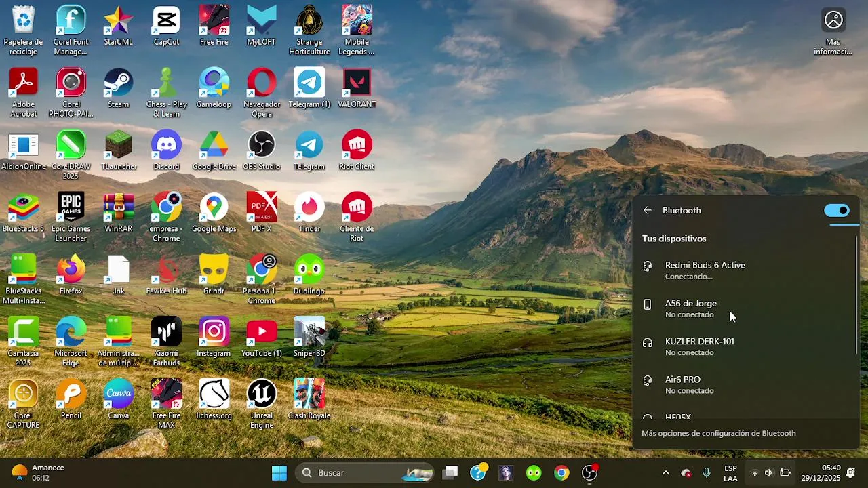Select the TLauncher Minecraft icon
This screenshot has width=868, height=488.
pyautogui.click(x=118, y=151)
